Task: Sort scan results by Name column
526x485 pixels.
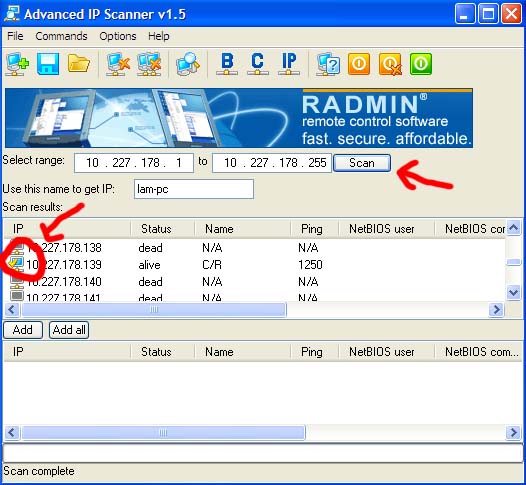Action: (243, 229)
